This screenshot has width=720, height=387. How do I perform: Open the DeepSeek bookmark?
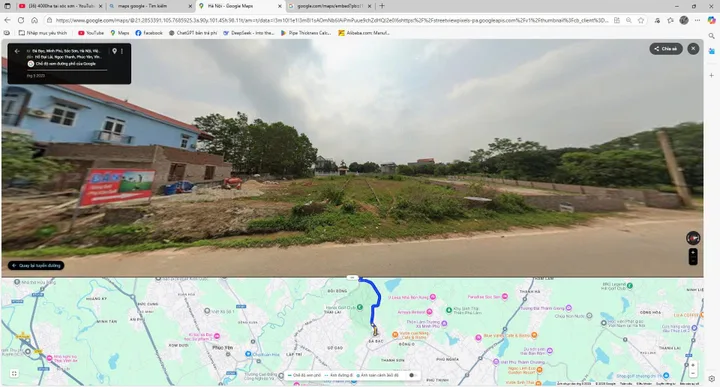tap(248, 33)
